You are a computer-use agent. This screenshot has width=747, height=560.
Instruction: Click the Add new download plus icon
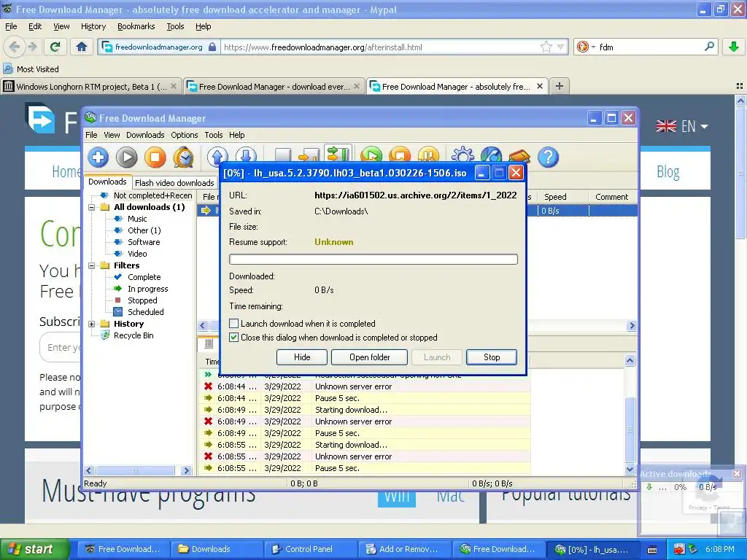pyautogui.click(x=98, y=157)
